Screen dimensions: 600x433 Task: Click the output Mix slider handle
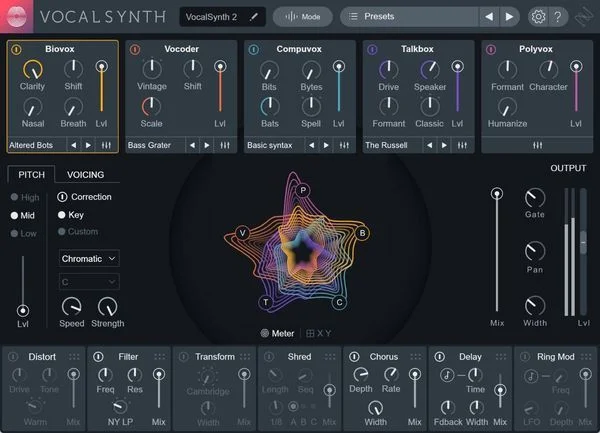coord(497,194)
